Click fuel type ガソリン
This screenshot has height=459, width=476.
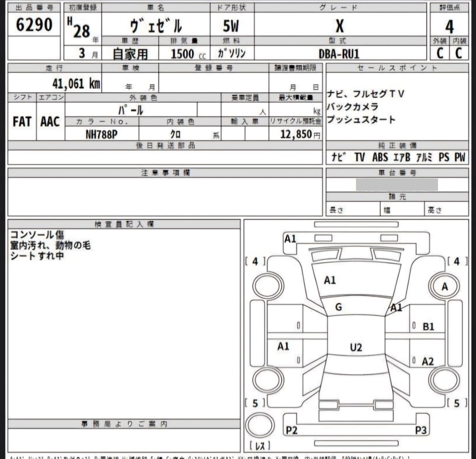232,53
